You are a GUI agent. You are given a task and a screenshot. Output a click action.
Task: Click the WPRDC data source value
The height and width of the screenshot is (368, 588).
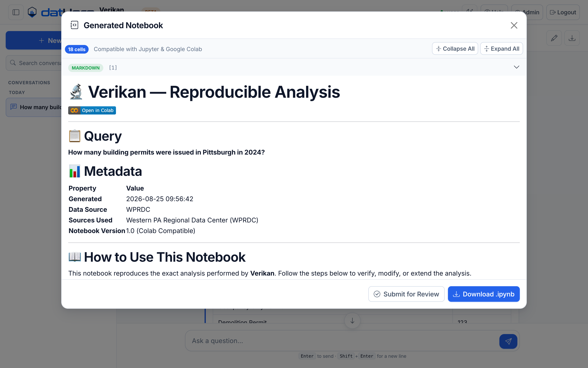coord(138,210)
